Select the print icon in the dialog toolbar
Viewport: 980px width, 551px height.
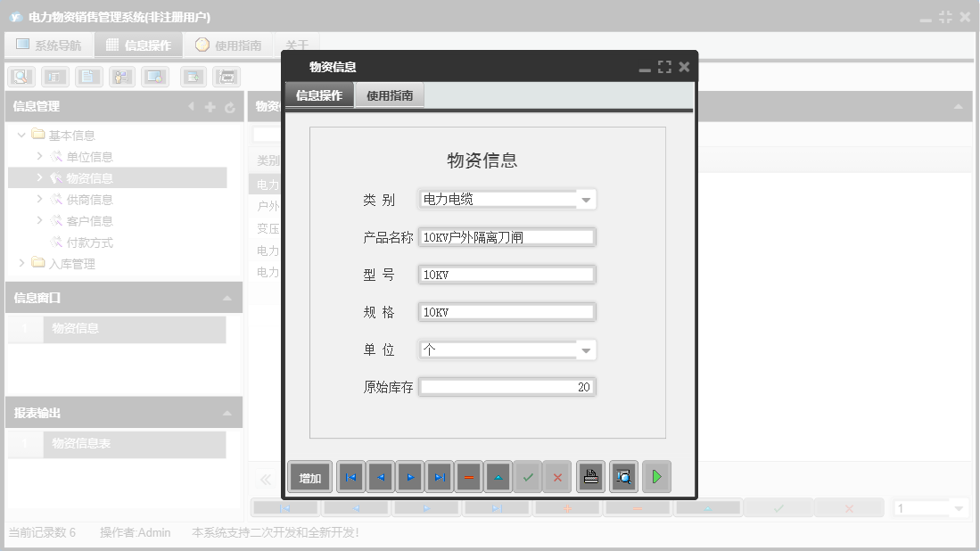[590, 477]
